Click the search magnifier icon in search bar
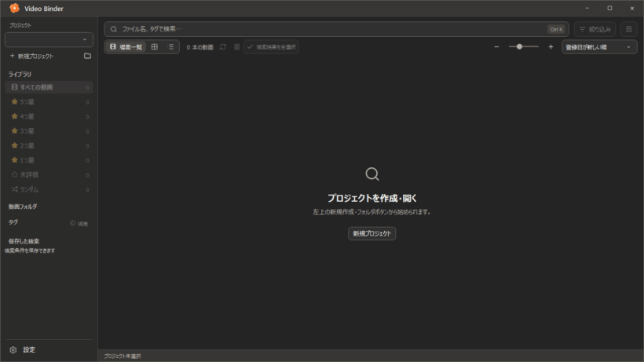This screenshot has width=644, height=362. [x=114, y=29]
